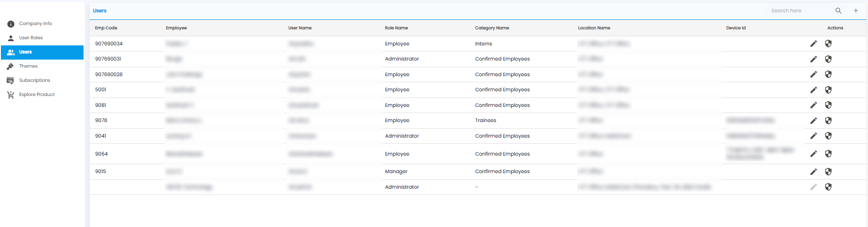This screenshot has width=868, height=227.
Task: Open Explore Product in the sidebar
Action: pos(42,95)
